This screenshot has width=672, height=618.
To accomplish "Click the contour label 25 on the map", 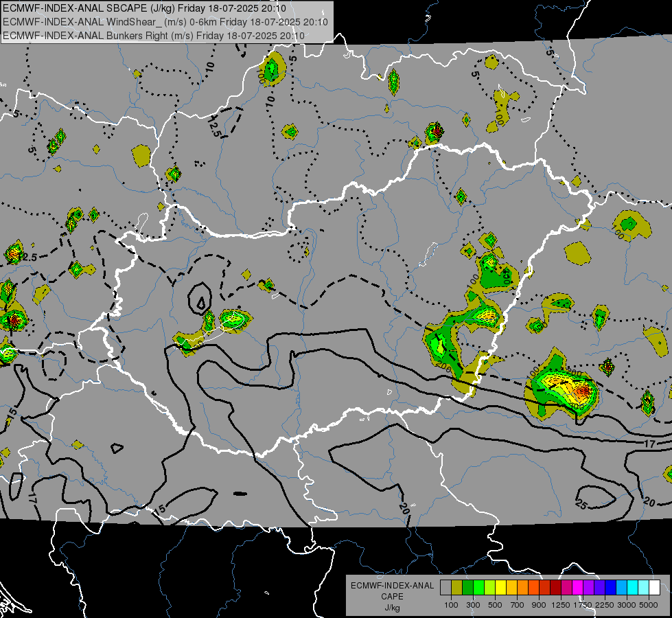I will [581, 505].
